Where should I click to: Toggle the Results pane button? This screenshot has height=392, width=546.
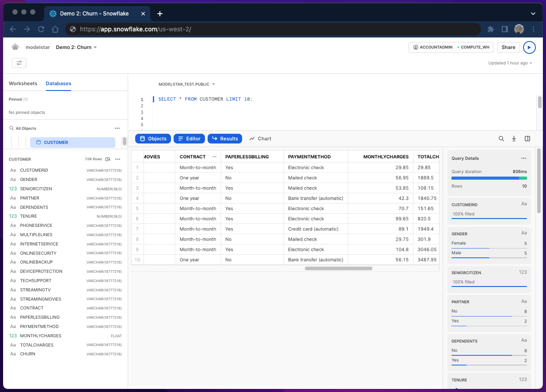click(225, 139)
